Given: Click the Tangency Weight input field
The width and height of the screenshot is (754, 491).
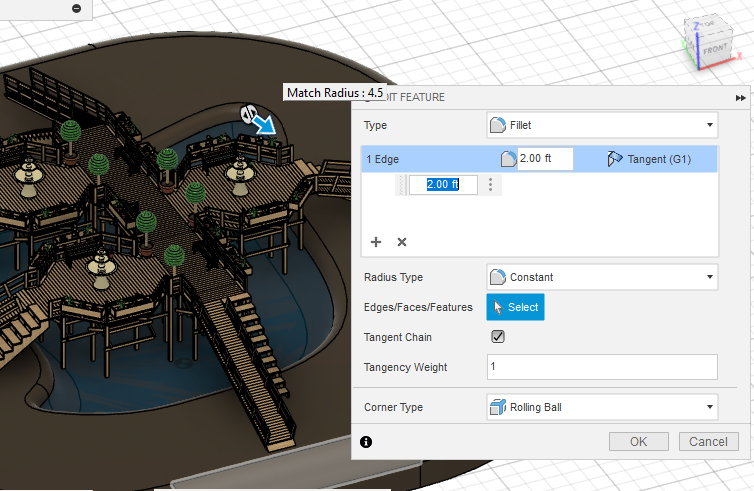Looking at the screenshot, I should pos(602,367).
